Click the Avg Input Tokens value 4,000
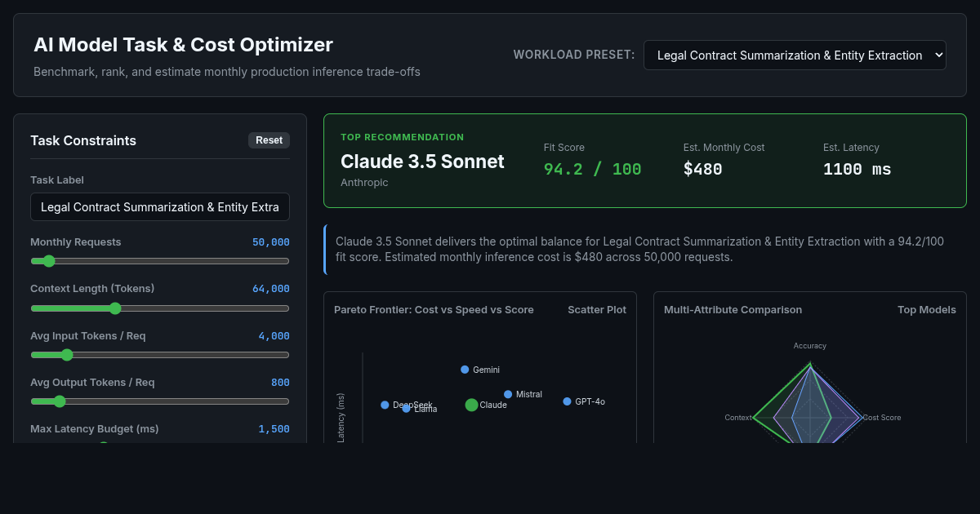This screenshot has width=980, height=514. click(x=274, y=335)
